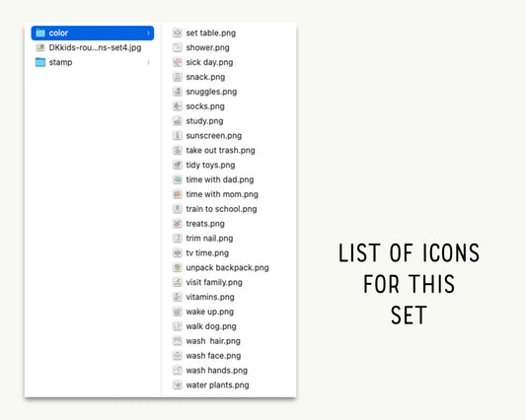Select sunscreen.png file
This screenshot has width=526, height=420.
coord(214,136)
